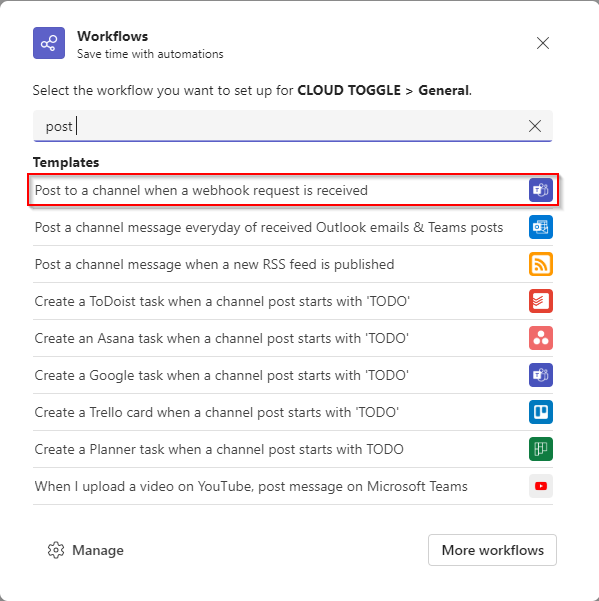The image size is (599, 601).
Task: Click the orange RSS feed icon
Action: pyautogui.click(x=541, y=264)
